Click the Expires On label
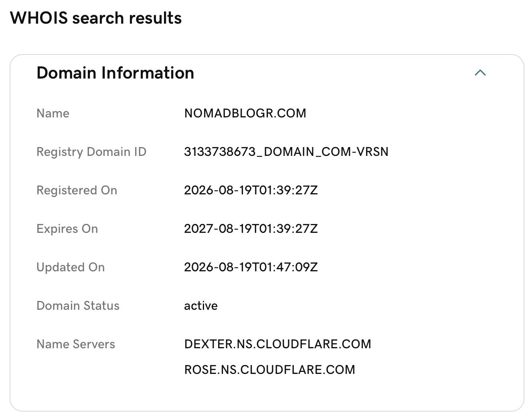Screen dimensions: 530x420 coord(67,229)
